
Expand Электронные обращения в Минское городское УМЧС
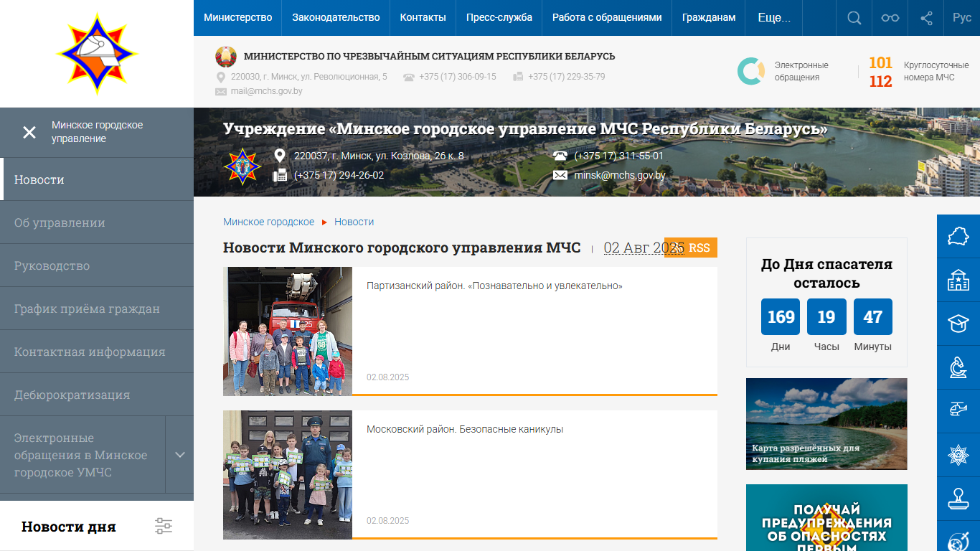point(180,455)
